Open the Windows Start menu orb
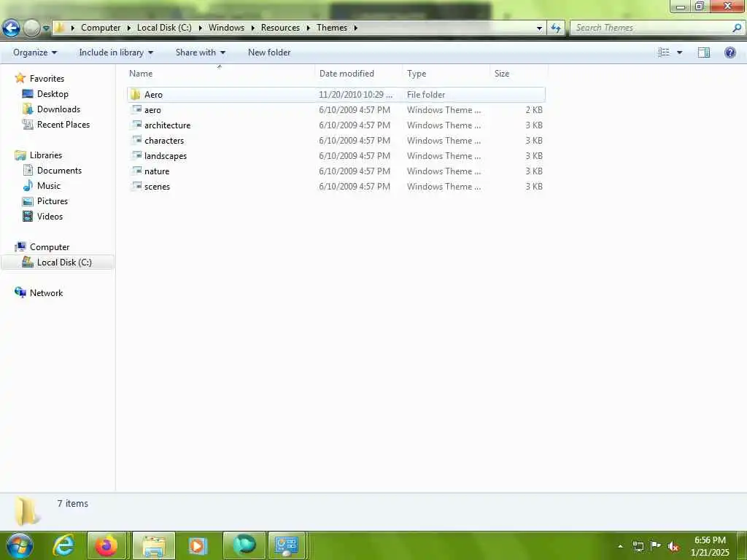 click(20, 545)
